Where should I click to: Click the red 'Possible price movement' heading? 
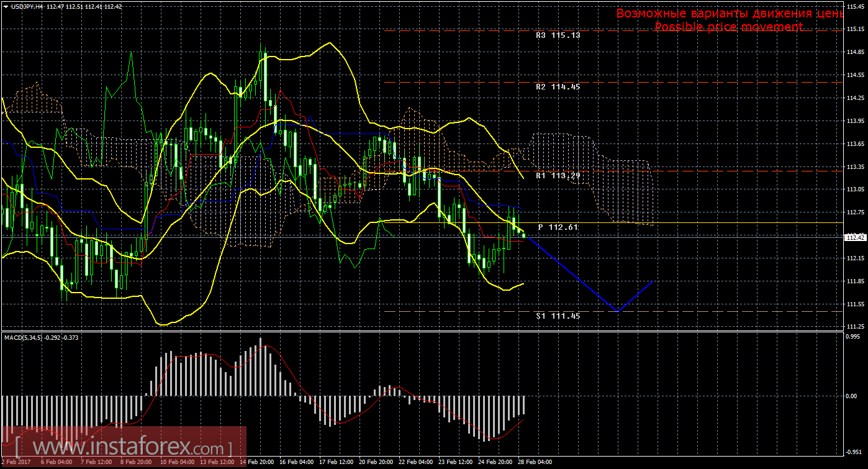tap(728, 27)
